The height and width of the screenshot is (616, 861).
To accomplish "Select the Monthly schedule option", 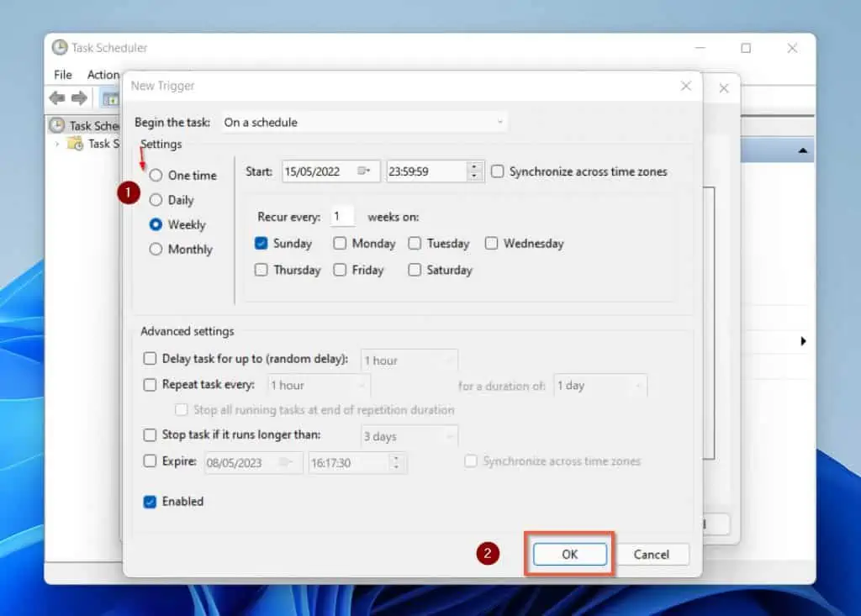I will tap(156, 249).
